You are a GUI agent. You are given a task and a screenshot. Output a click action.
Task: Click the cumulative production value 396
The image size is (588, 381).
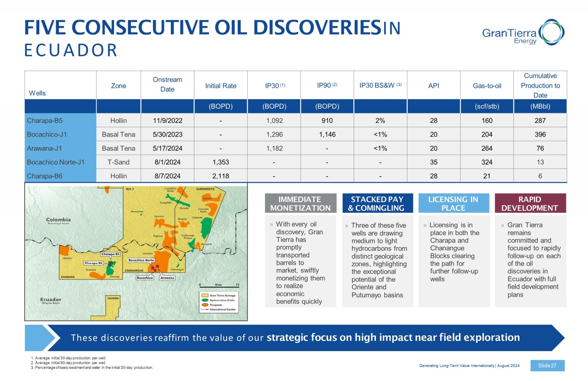[540, 134]
